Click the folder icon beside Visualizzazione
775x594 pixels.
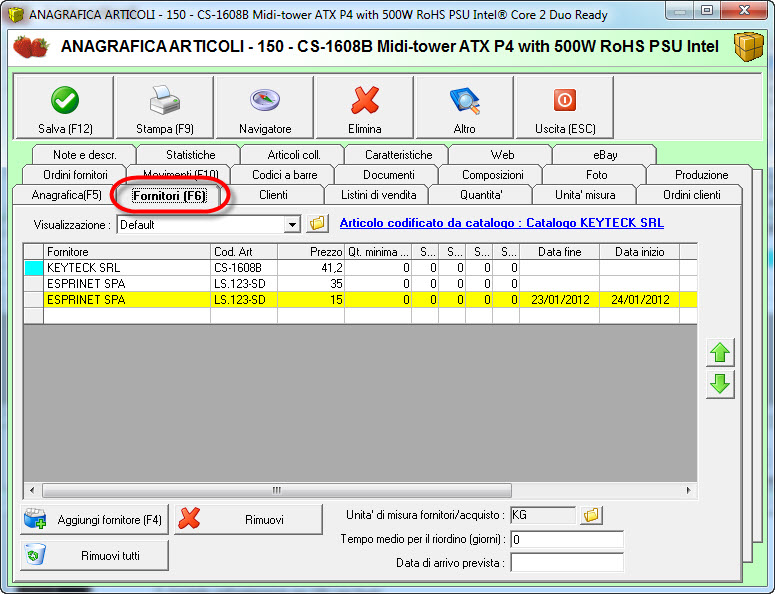[x=318, y=224]
